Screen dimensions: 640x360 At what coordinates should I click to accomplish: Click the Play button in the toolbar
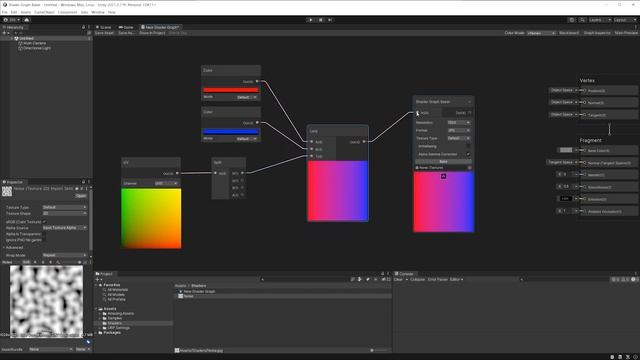[311, 20]
